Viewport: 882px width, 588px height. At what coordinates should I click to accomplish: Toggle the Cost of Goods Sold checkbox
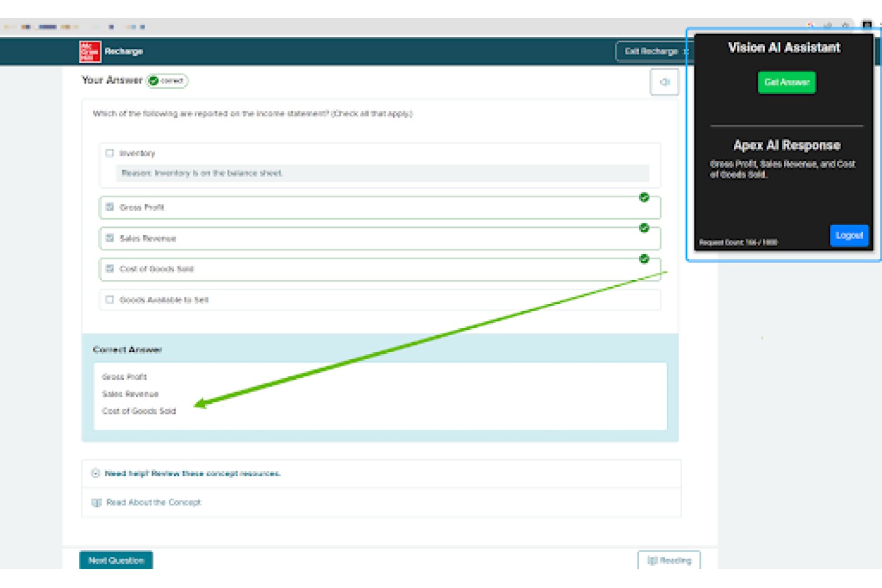[x=109, y=269]
